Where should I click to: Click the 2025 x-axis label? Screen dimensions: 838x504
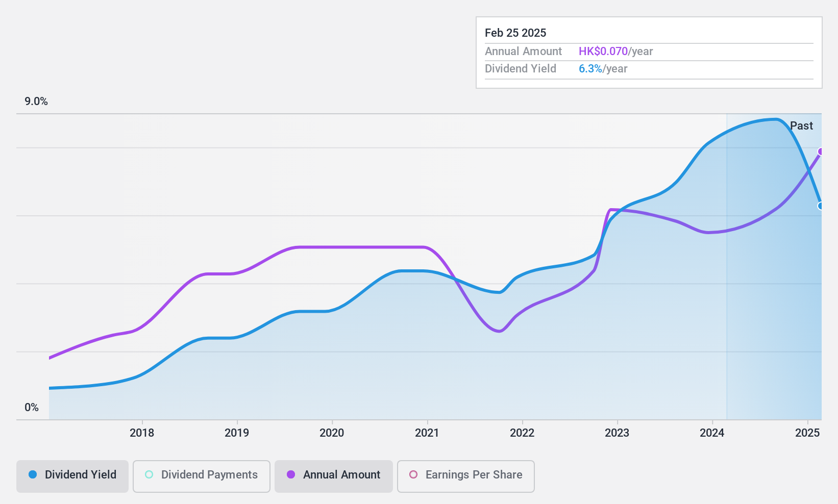(807, 433)
